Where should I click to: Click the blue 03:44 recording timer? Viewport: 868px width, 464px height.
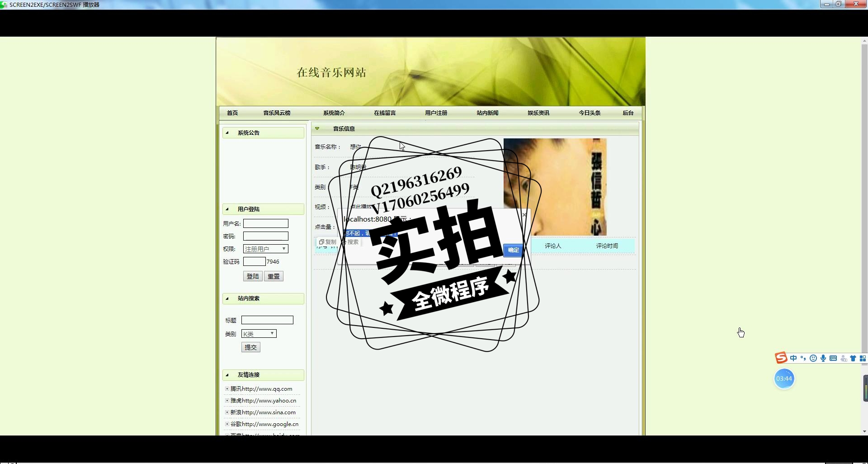click(784, 379)
